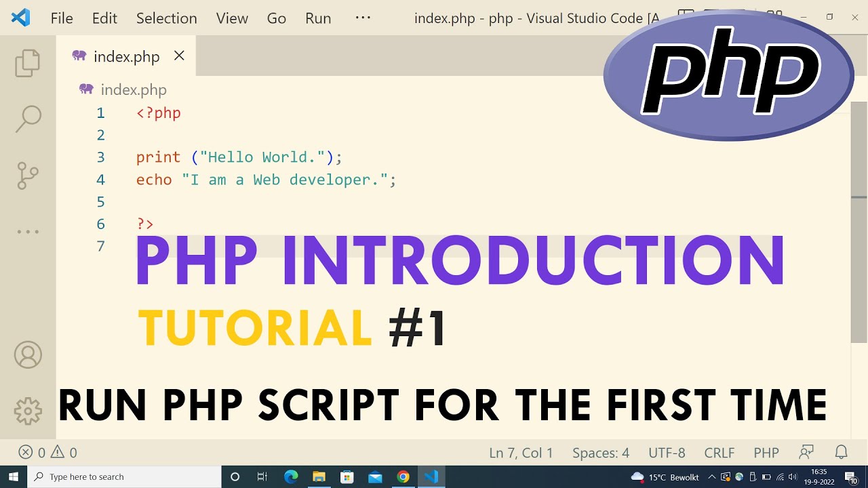868x488 pixels.
Task: Open the Accounts menu icon
Action: [x=28, y=355]
